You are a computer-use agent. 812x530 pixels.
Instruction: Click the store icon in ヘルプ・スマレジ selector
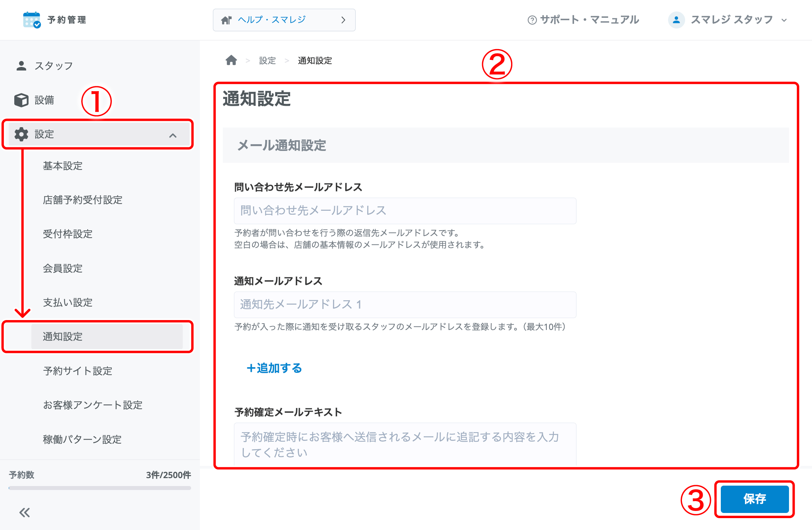(x=226, y=20)
